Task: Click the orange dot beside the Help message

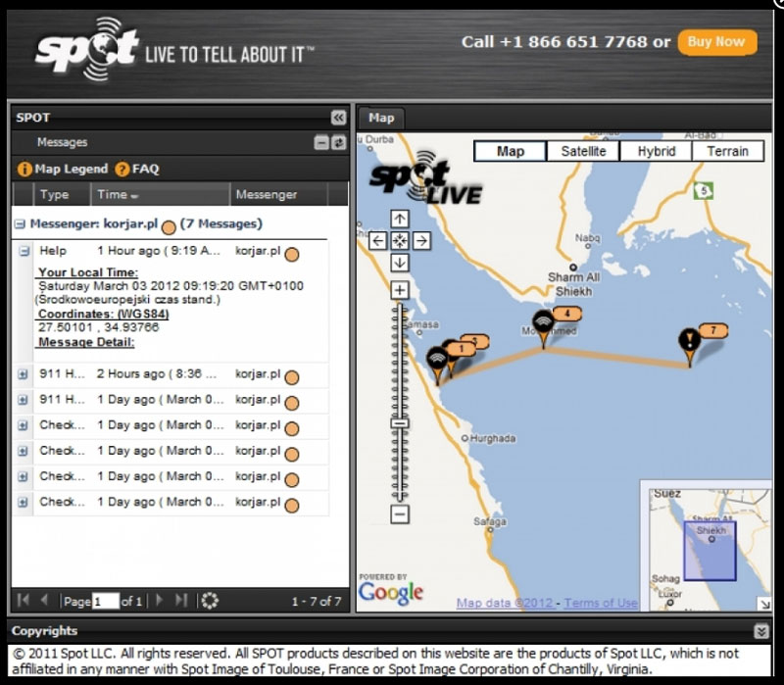Action: tap(291, 255)
